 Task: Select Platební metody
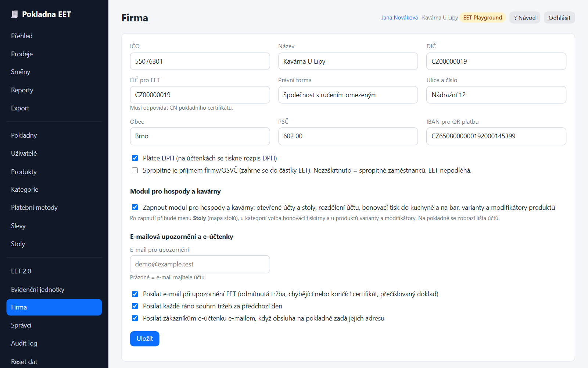[x=54, y=208]
